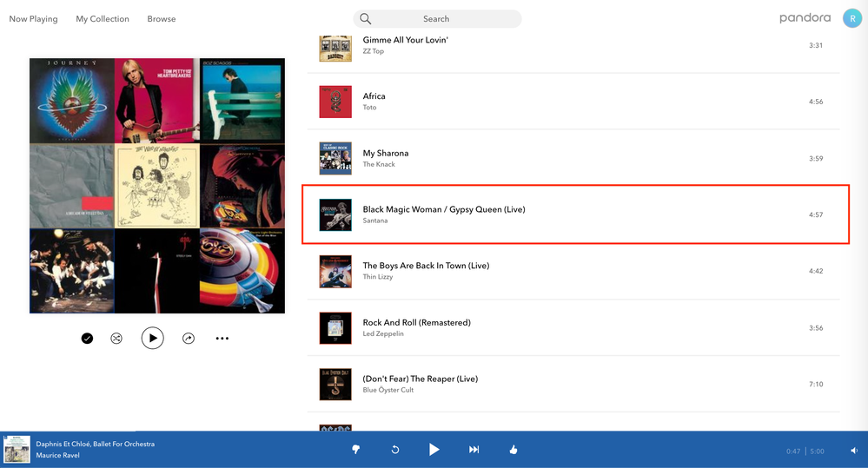Image resolution: width=868 pixels, height=468 pixels.
Task: Select Black Magic Woman / Gypsy Queen track
Action: tap(444, 209)
